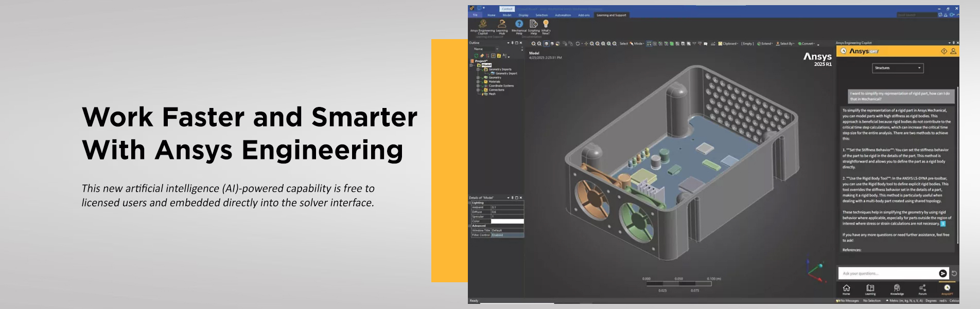Collapse the Advanced section in Details

469,226
